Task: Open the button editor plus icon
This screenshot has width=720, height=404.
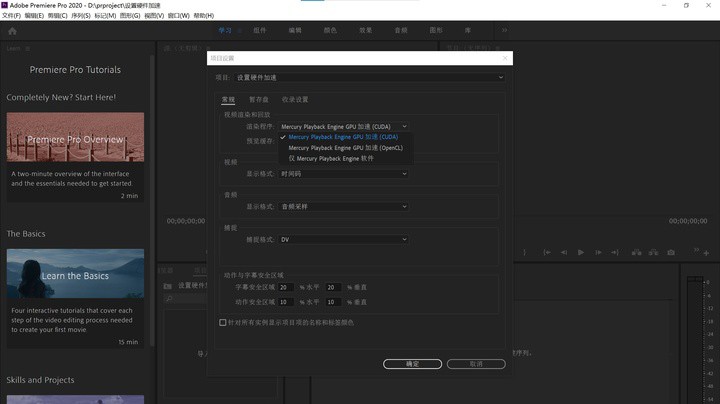Action: (706, 253)
